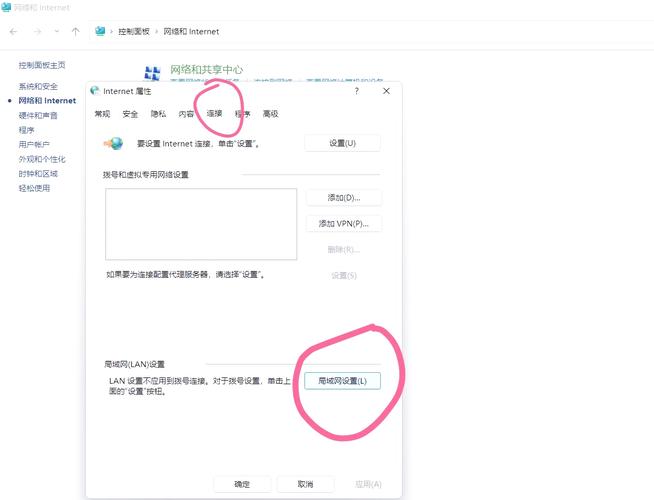Image resolution: width=654 pixels, height=500 pixels.
Task: Click the 添加 VPN(P)... button
Action: (x=344, y=224)
